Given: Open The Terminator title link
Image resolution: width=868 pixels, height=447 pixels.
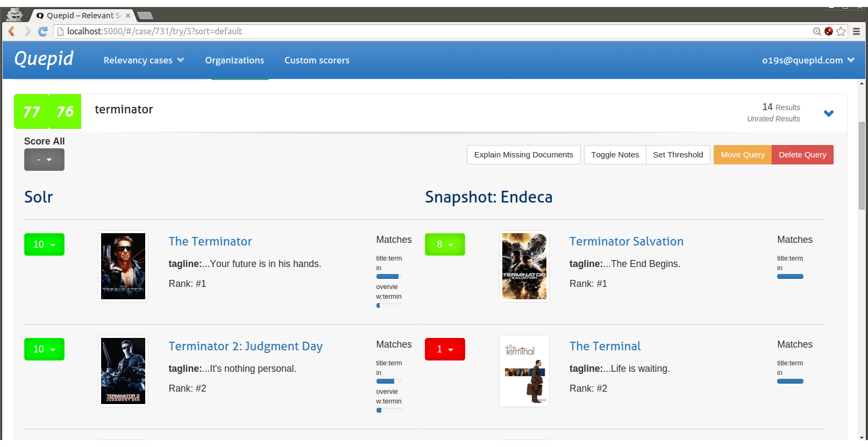Looking at the screenshot, I should (210, 241).
